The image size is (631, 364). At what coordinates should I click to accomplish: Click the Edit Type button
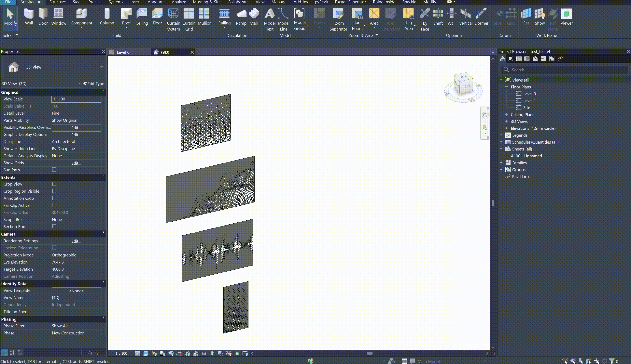coord(94,84)
